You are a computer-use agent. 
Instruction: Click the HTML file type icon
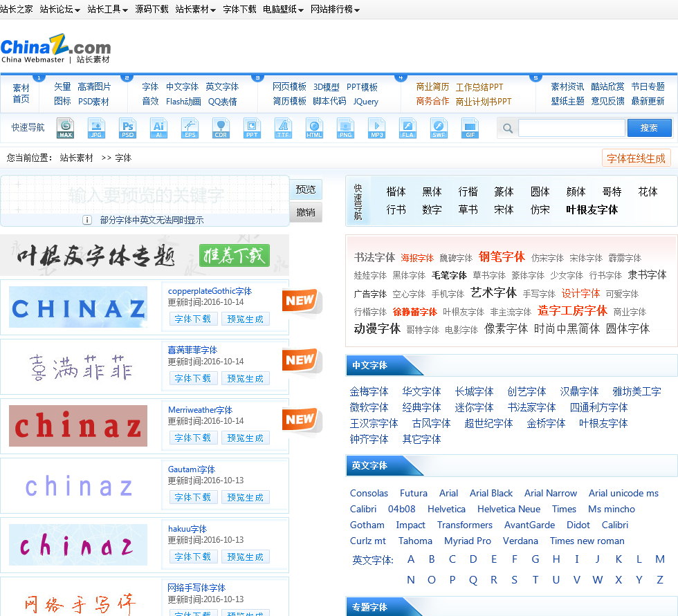point(314,128)
